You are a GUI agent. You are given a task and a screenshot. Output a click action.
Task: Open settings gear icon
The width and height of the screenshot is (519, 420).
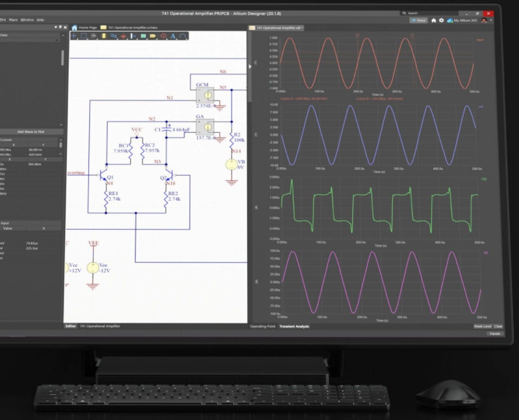441,20
